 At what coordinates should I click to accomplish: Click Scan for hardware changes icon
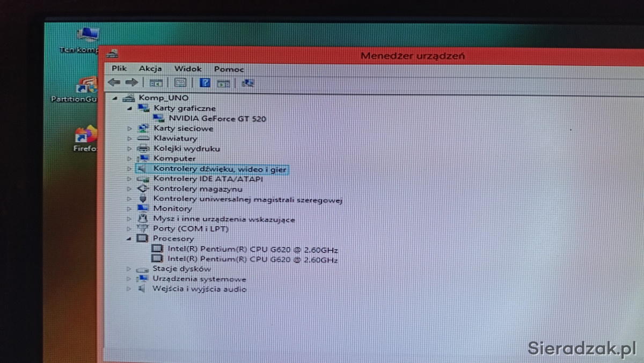(x=247, y=83)
